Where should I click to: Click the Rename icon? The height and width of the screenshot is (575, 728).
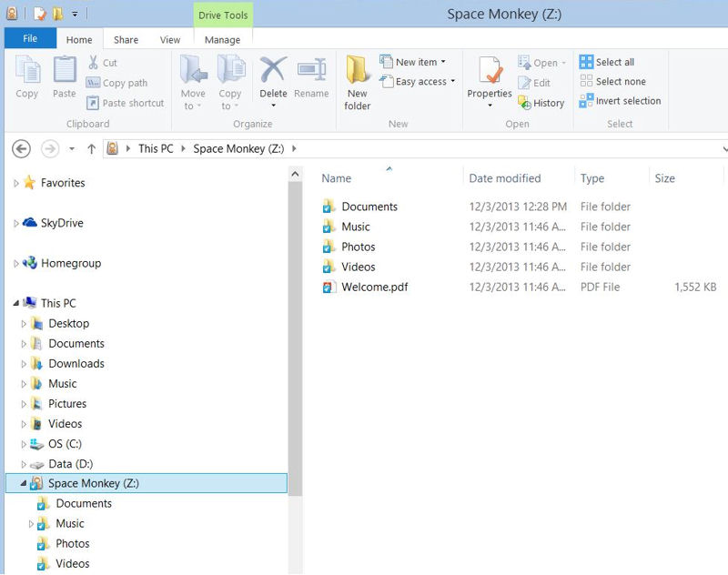(x=312, y=70)
